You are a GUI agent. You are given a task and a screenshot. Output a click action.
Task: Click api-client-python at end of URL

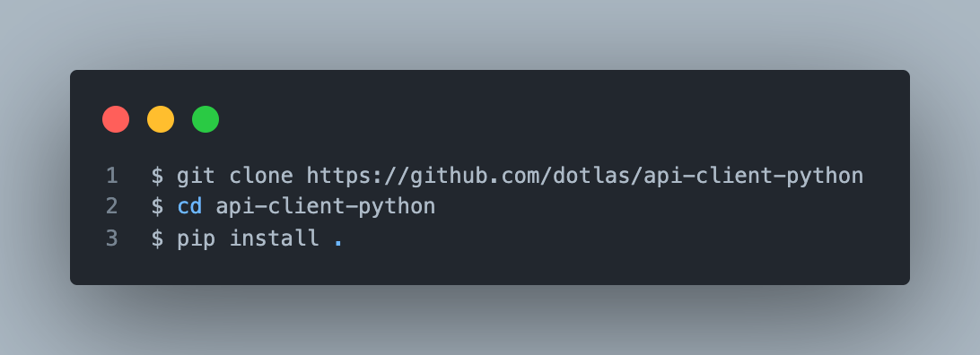click(x=753, y=177)
